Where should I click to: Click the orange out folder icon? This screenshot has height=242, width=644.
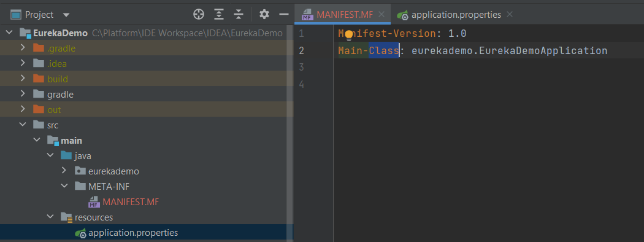[39, 109]
